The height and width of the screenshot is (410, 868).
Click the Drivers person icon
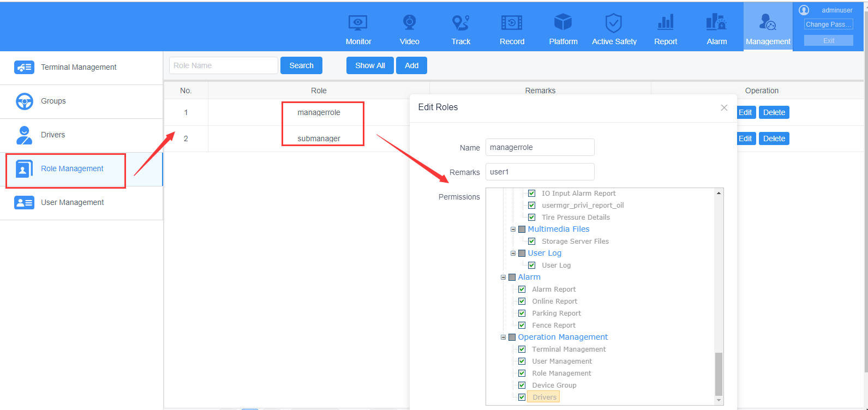(24, 135)
